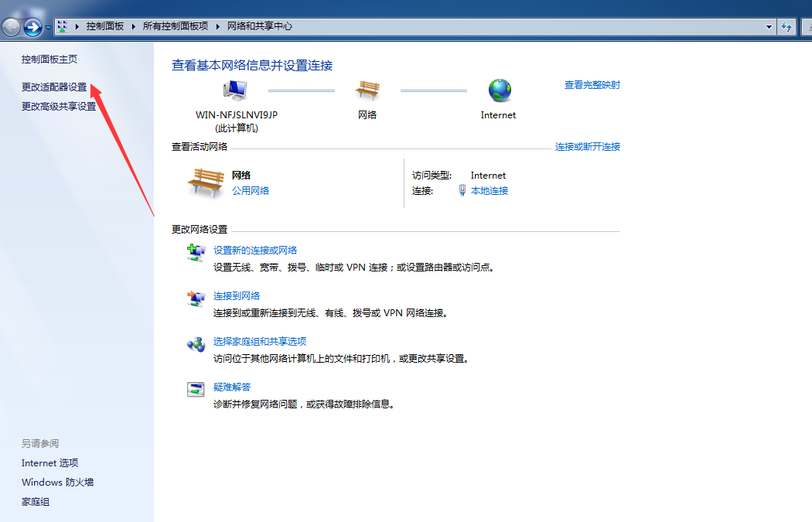Click the 设置新的连接或网络 wizard icon

click(195, 253)
